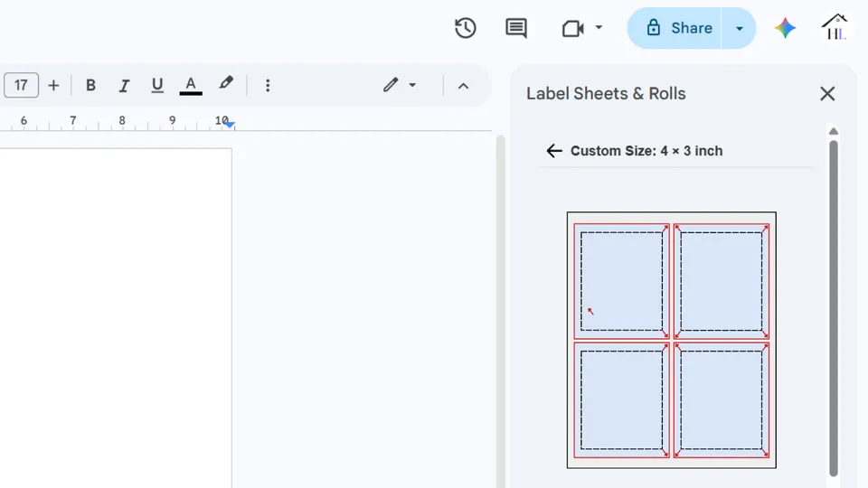Viewport: 868px width, 488px height.
Task: Click the Label Sheets & Rolls title
Action: 606,93
